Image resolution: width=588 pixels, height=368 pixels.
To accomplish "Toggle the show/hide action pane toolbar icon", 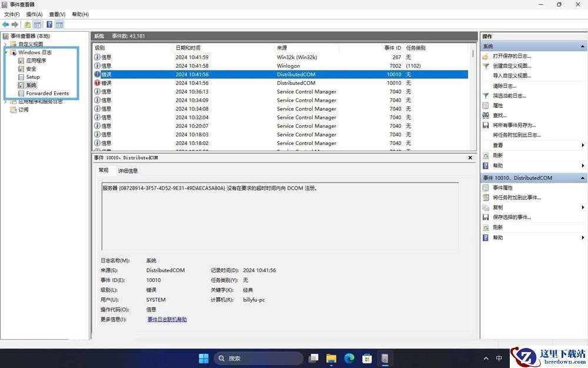I will 59,24.
